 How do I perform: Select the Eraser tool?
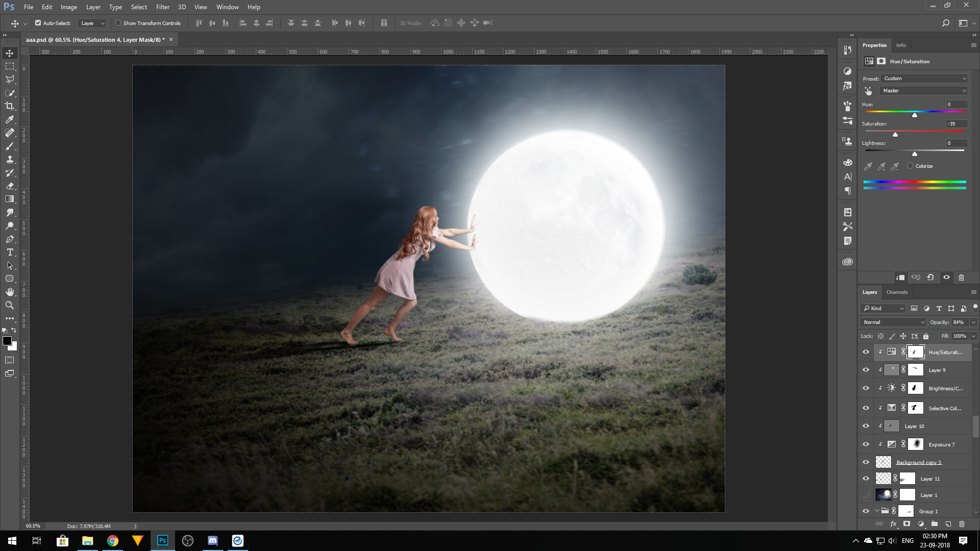[10, 186]
